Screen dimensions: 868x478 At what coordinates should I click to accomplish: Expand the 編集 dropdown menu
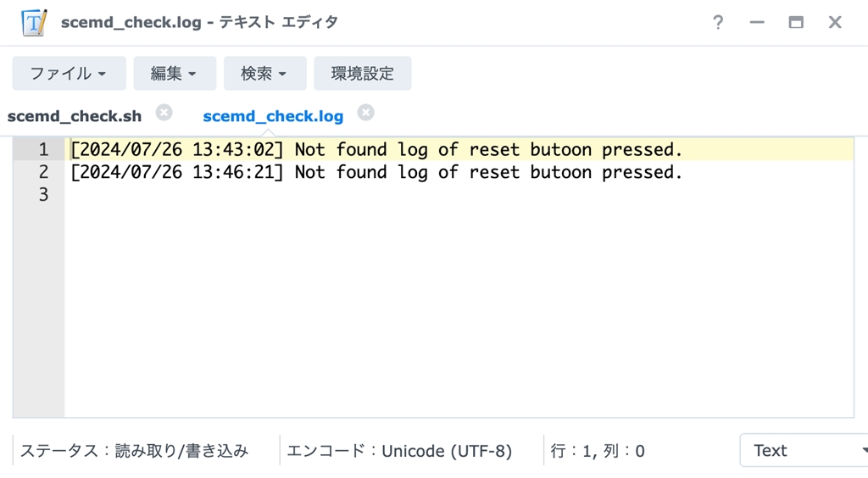(175, 74)
